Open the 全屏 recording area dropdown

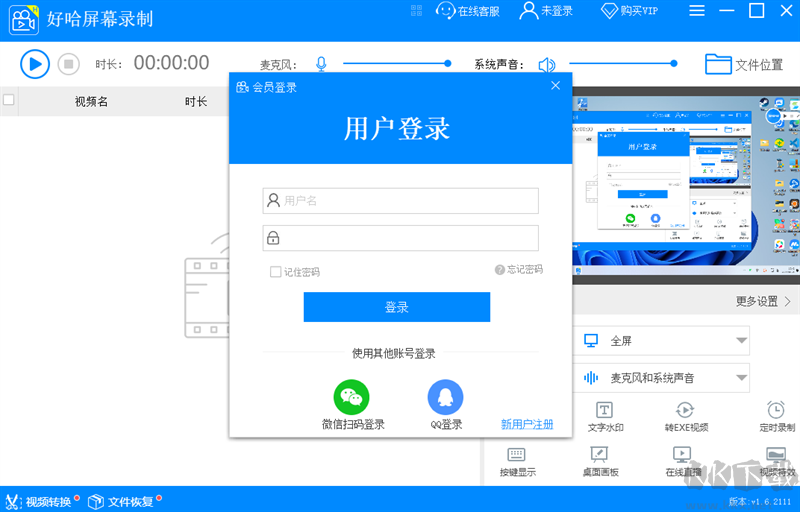pyautogui.click(x=661, y=341)
